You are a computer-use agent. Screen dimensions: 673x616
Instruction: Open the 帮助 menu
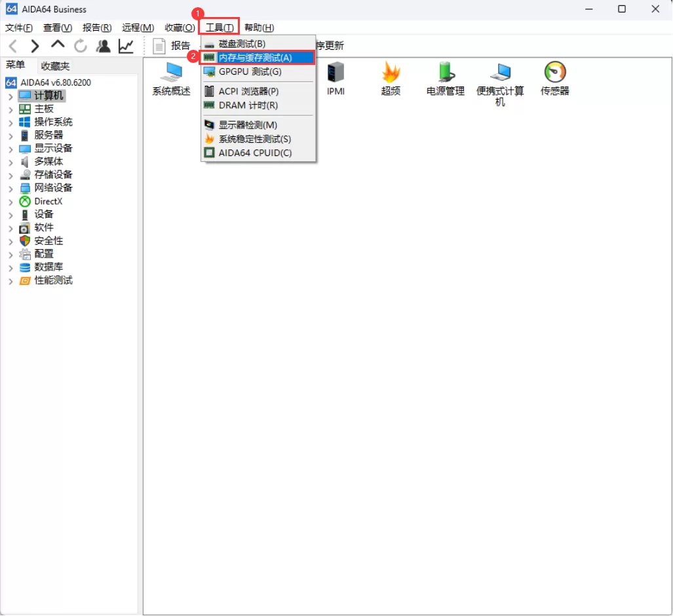click(x=259, y=27)
